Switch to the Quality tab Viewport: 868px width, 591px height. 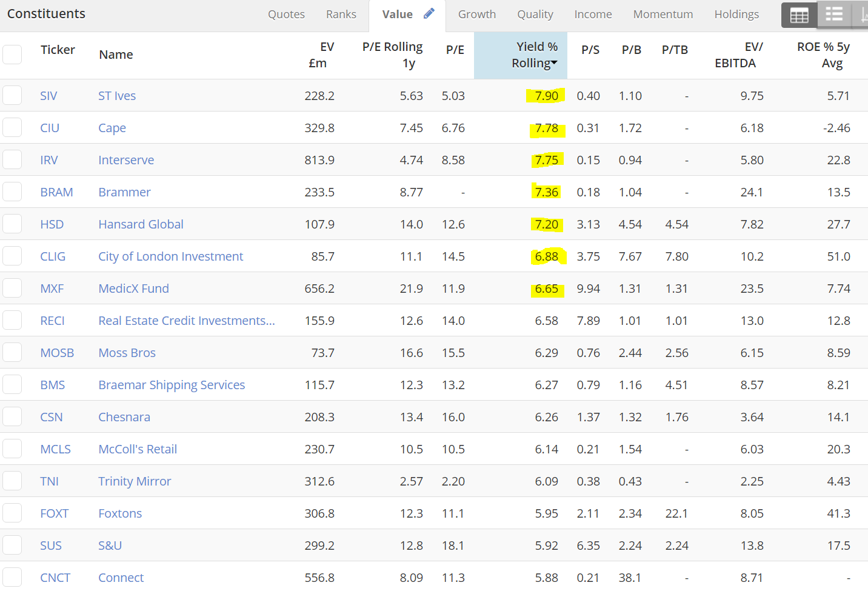tap(535, 15)
